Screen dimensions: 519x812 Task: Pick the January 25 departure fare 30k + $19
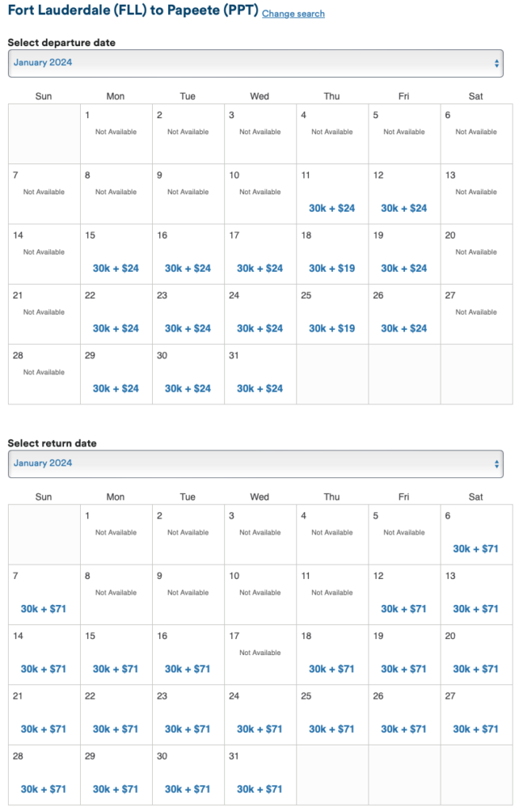coord(332,329)
